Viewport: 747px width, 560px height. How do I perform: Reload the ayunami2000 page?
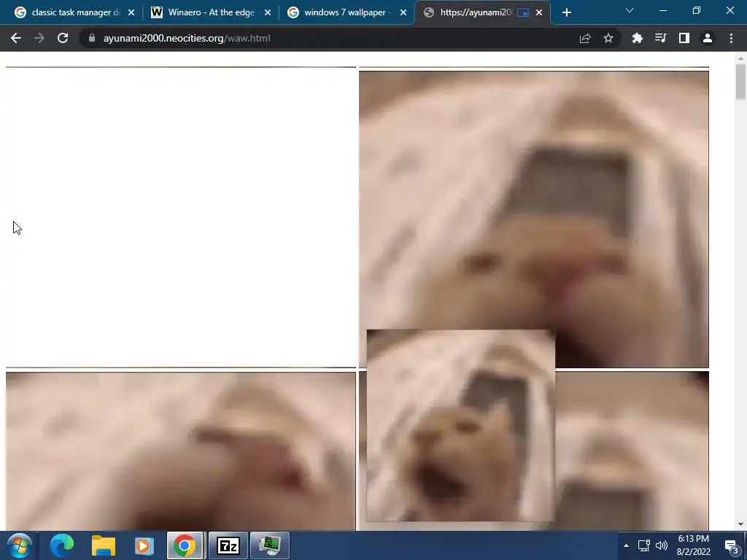coord(63,38)
